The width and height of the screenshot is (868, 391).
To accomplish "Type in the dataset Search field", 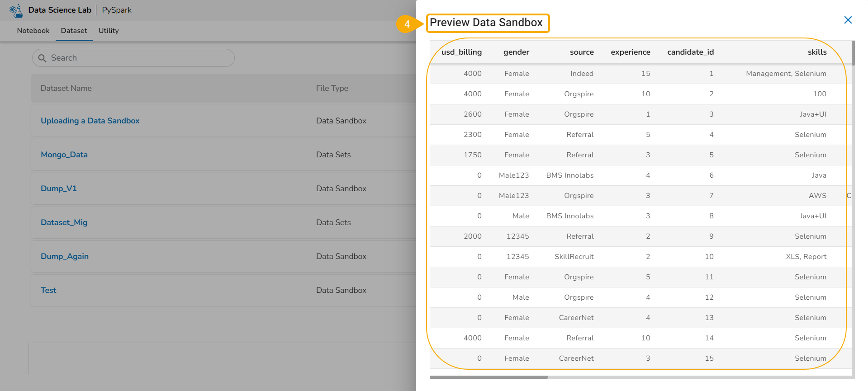I will pos(136,58).
